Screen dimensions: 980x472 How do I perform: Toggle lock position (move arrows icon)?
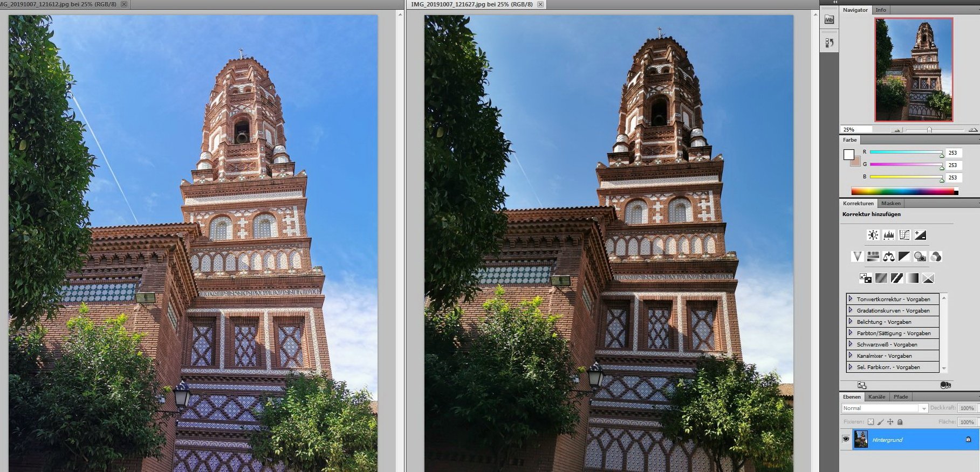(890, 422)
